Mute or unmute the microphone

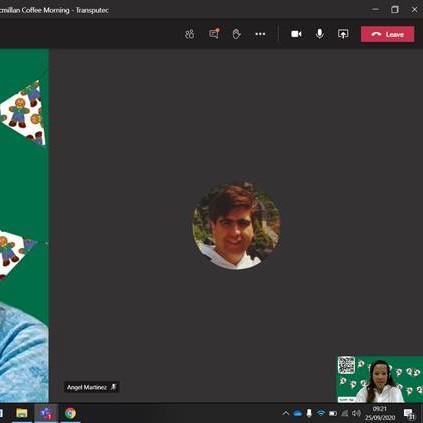pos(319,34)
